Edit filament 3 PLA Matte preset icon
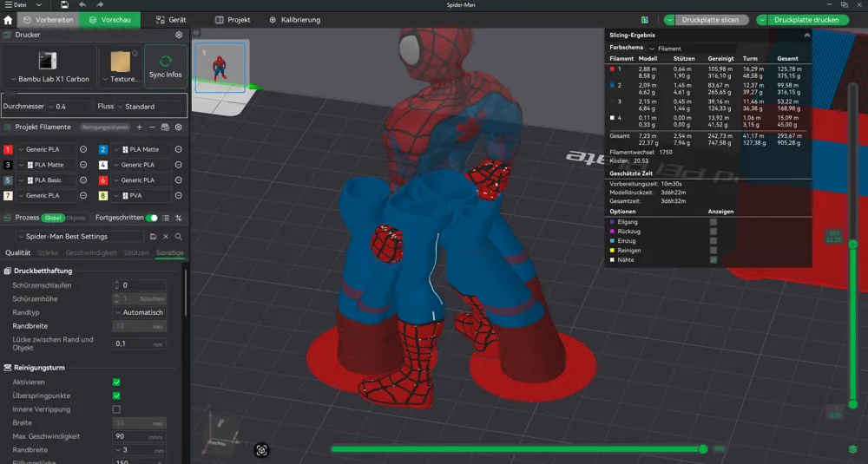The width and height of the screenshot is (868, 464). tap(83, 165)
